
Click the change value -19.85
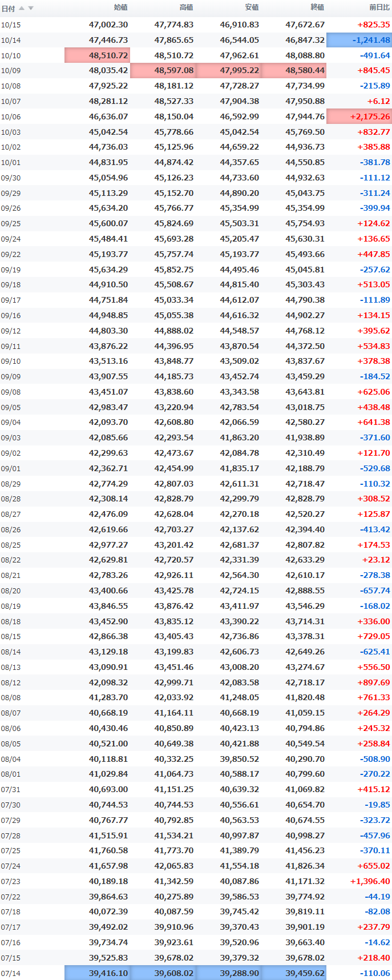click(378, 805)
